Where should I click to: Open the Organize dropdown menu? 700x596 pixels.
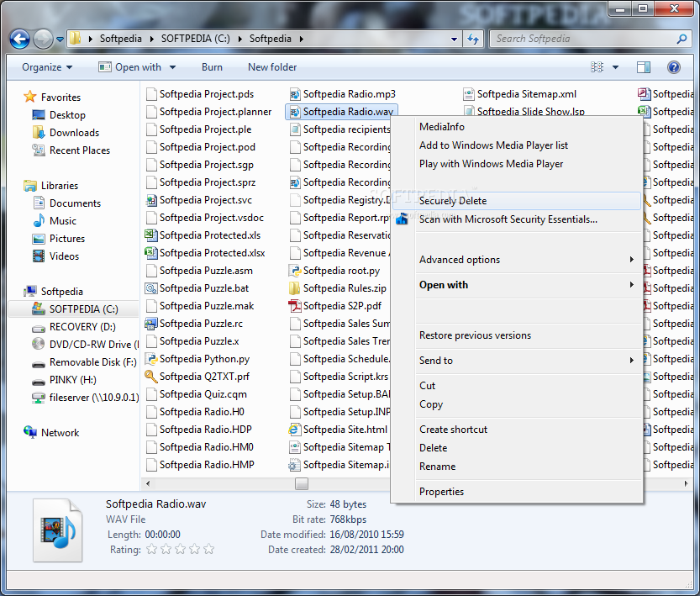[47, 67]
